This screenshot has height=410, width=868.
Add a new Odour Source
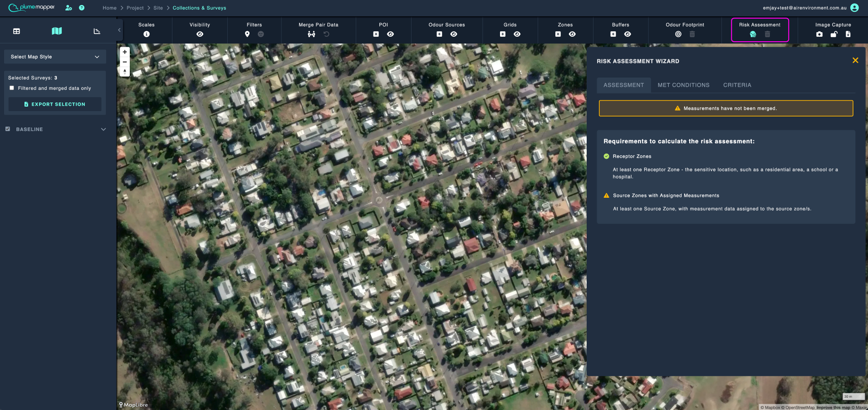point(439,34)
